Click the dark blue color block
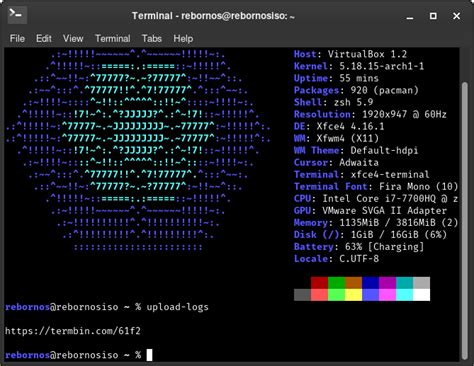Viewport: 474px width, 366px height. pos(370,283)
